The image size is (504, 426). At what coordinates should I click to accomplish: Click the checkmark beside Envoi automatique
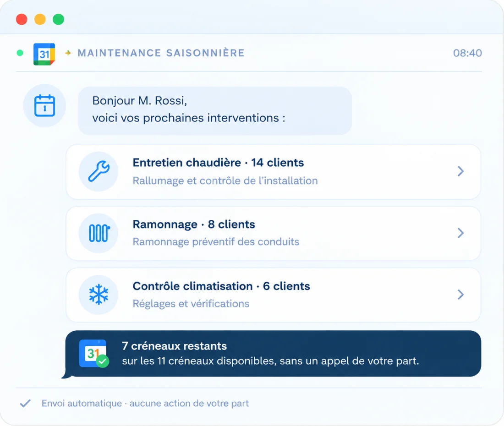pos(25,403)
